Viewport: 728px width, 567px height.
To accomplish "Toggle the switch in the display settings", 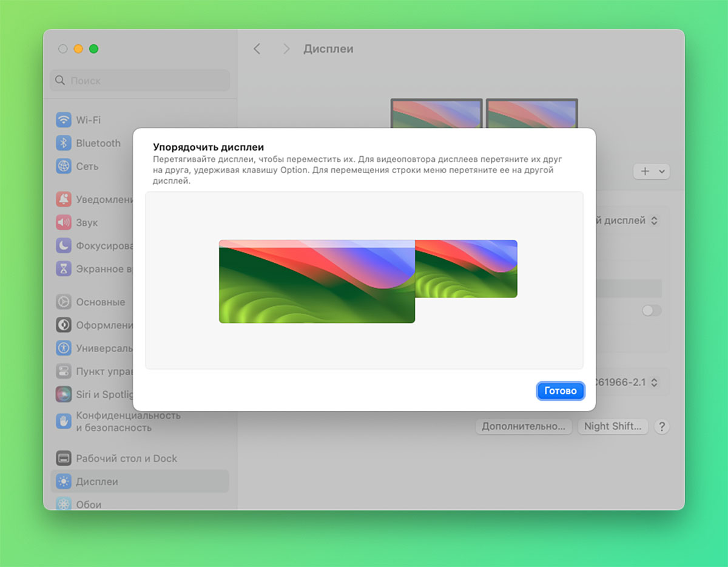I will pos(652,310).
